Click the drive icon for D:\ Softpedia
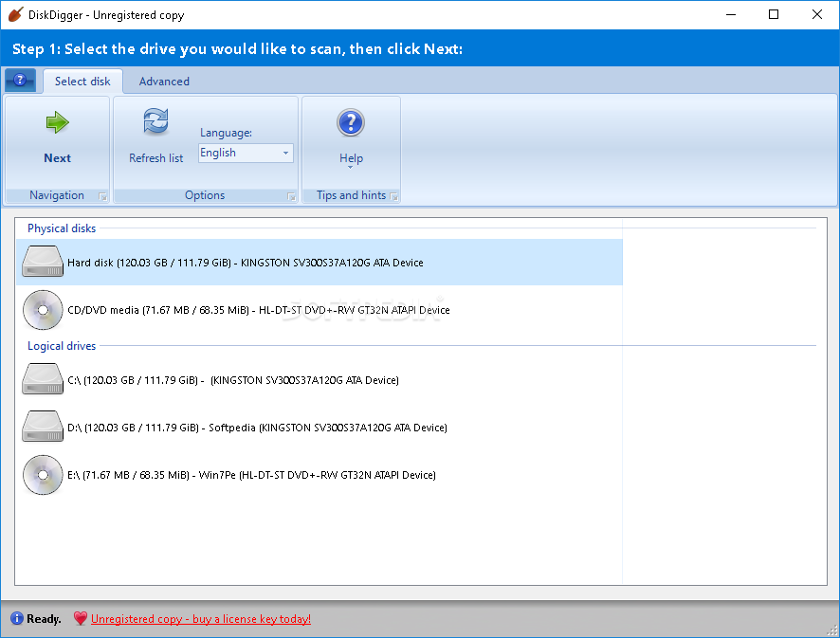Viewport: 840px width, 638px height. (x=43, y=427)
